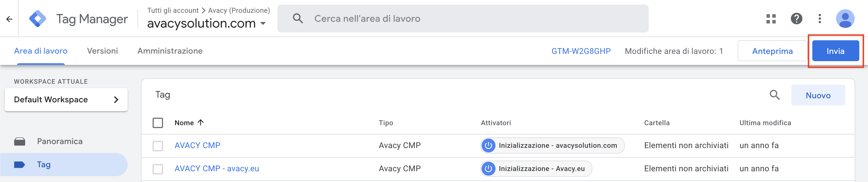Switch to the Versioni tab

click(102, 51)
